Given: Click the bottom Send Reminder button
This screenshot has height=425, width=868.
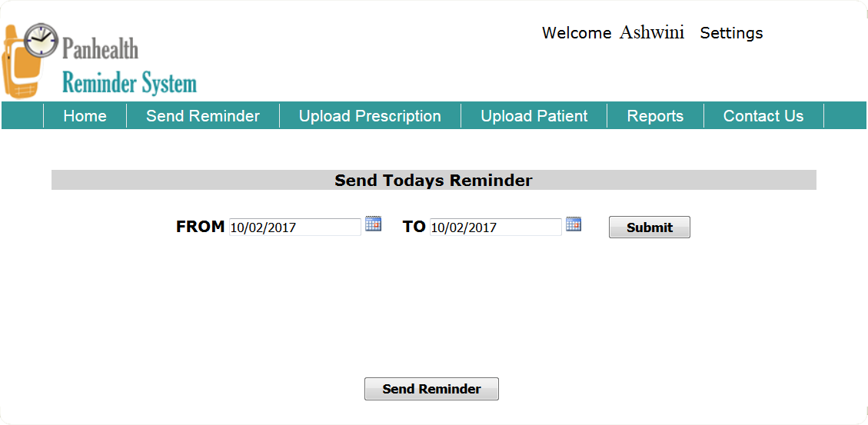Looking at the screenshot, I should 431,389.
